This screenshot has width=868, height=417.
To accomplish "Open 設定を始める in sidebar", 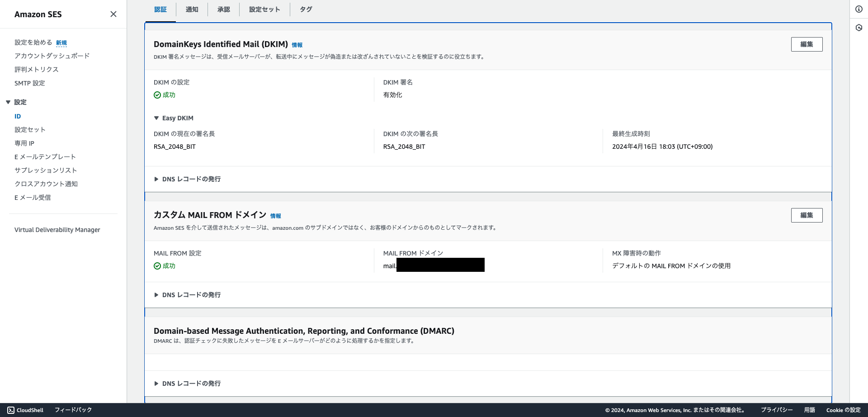I will click(x=33, y=43).
